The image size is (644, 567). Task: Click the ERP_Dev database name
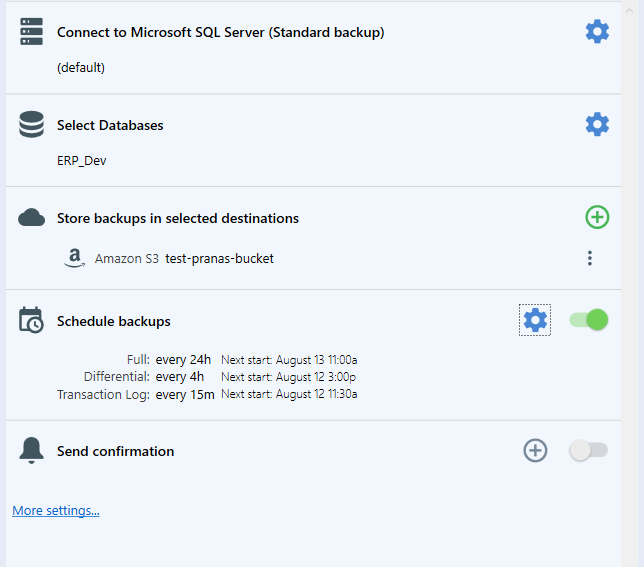click(x=82, y=161)
